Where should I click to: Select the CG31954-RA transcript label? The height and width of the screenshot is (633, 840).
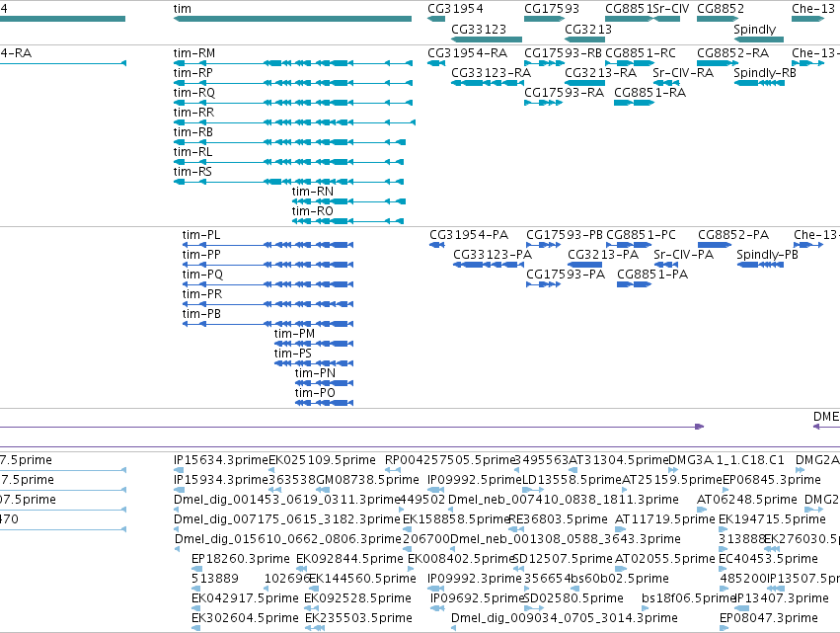pyautogui.click(x=467, y=53)
